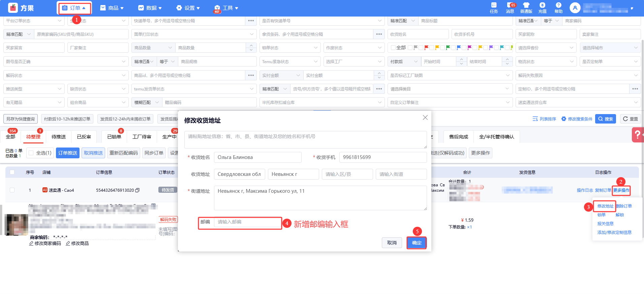Confirm address change with 确定 button

click(417, 243)
